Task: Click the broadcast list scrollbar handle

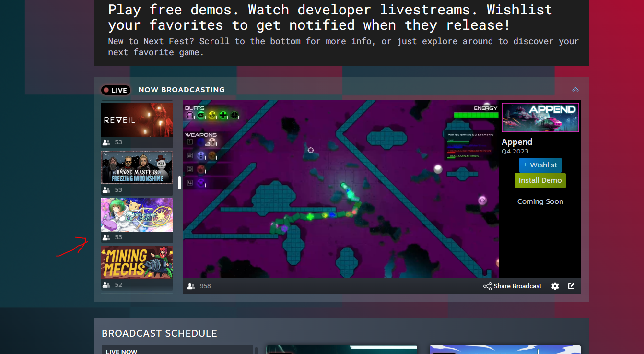Action: (179, 183)
